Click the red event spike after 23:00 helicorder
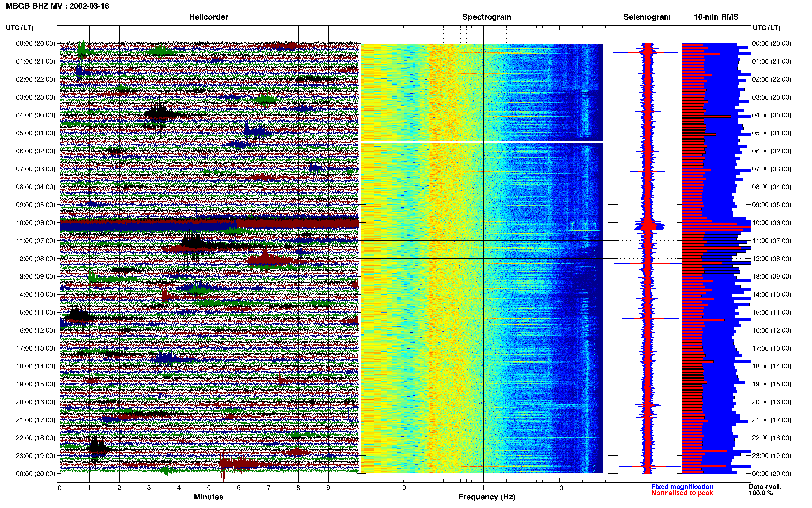 pyautogui.click(x=235, y=464)
